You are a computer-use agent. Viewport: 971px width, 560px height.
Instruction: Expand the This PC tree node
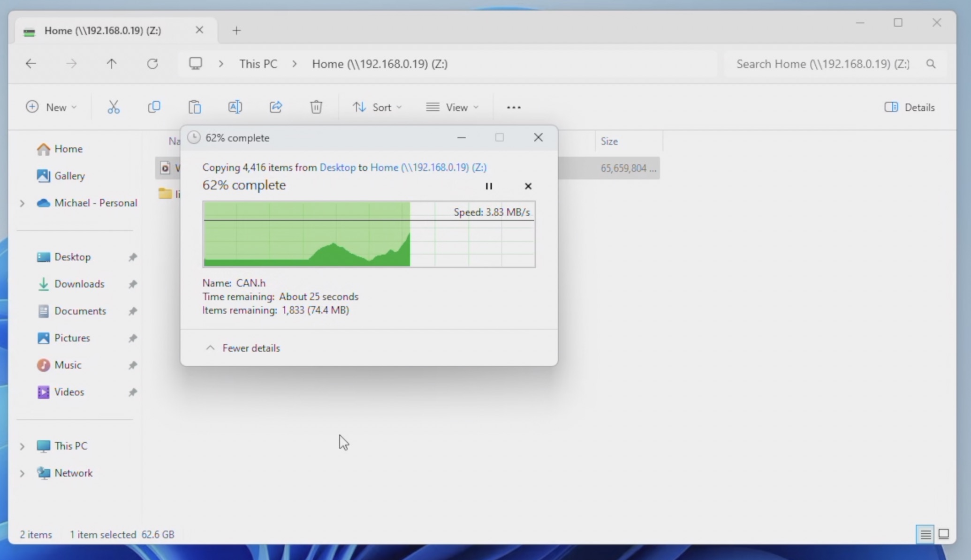point(22,446)
